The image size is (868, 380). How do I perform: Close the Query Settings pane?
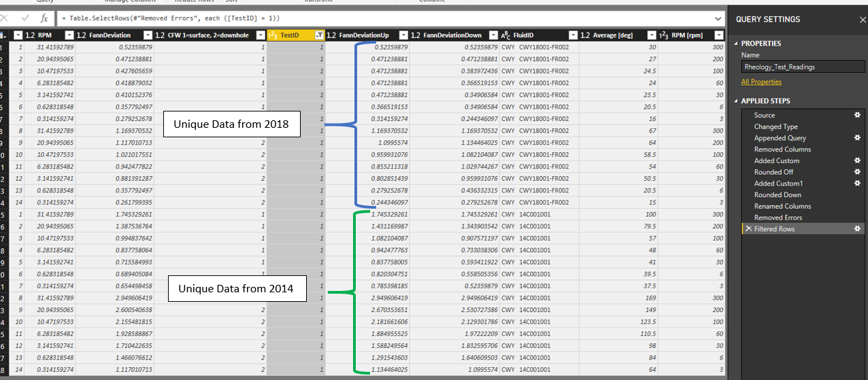tap(863, 20)
